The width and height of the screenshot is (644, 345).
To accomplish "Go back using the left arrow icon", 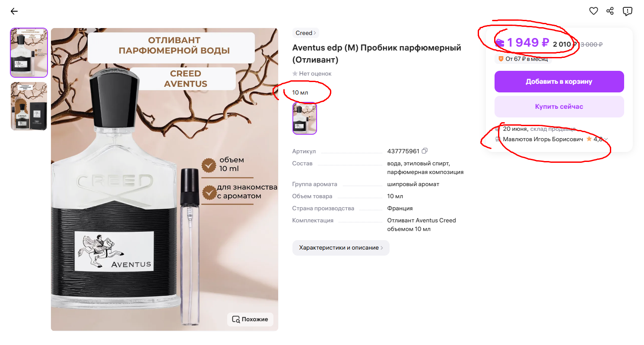I will pos(14,11).
